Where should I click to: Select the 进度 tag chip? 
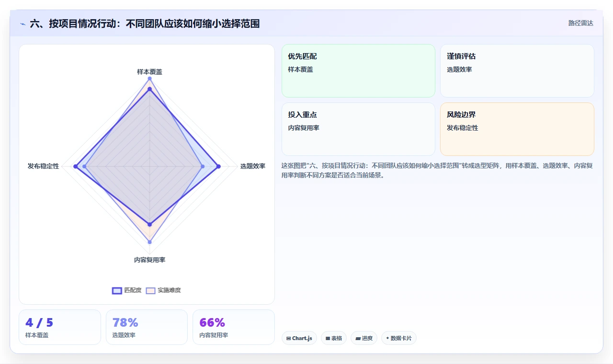(x=364, y=338)
